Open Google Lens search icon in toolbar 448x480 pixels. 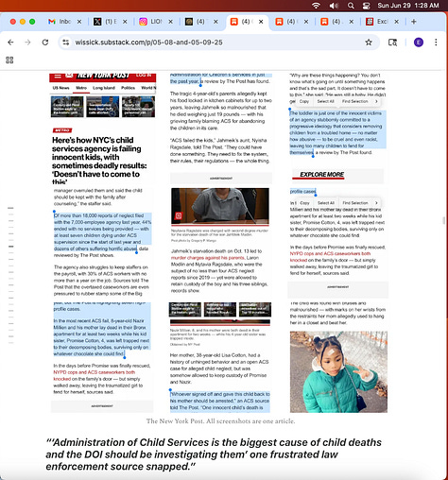(x=392, y=43)
